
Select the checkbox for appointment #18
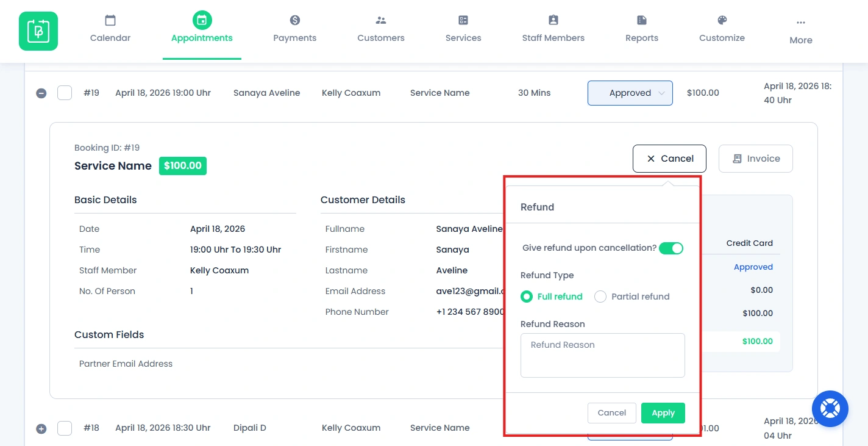tap(65, 428)
